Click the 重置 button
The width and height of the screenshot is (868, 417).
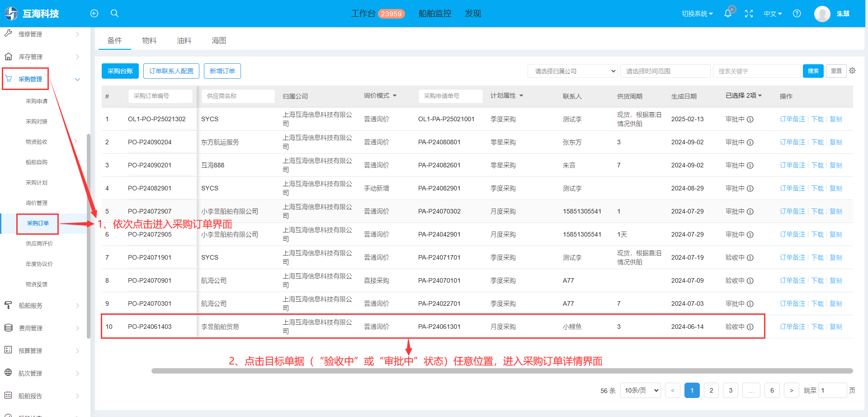pos(836,71)
